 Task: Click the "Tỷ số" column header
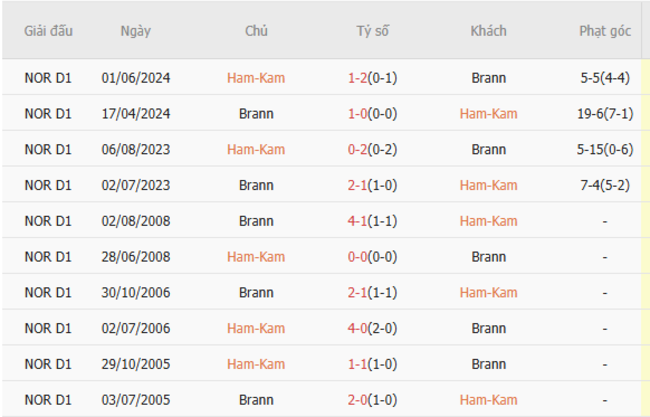pos(372,31)
